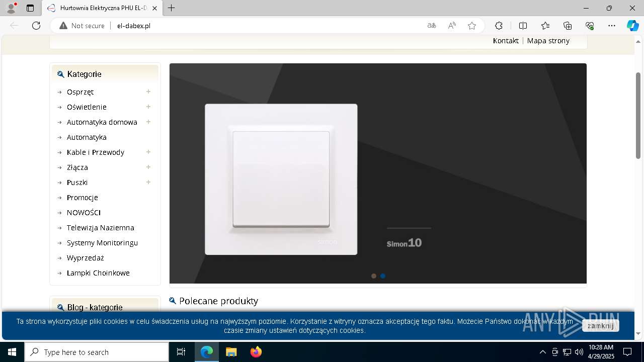Click the browser Back arrow icon
The image size is (644, 362).
point(14,26)
